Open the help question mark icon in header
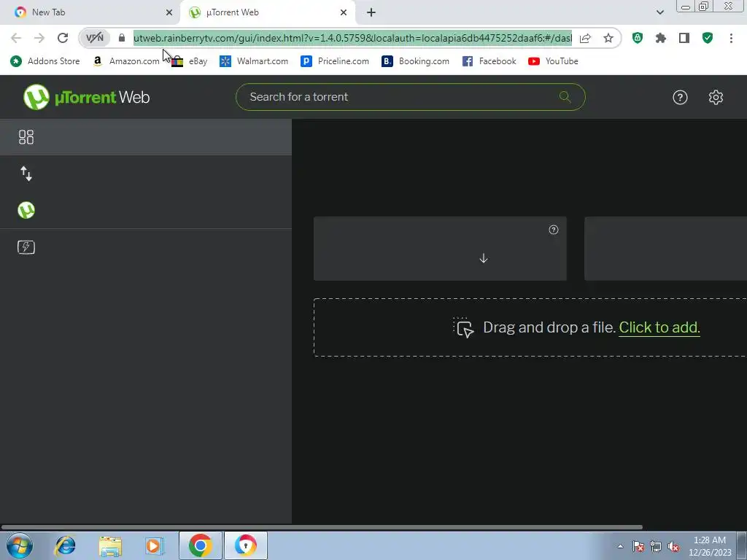The width and height of the screenshot is (747, 560). [680, 97]
